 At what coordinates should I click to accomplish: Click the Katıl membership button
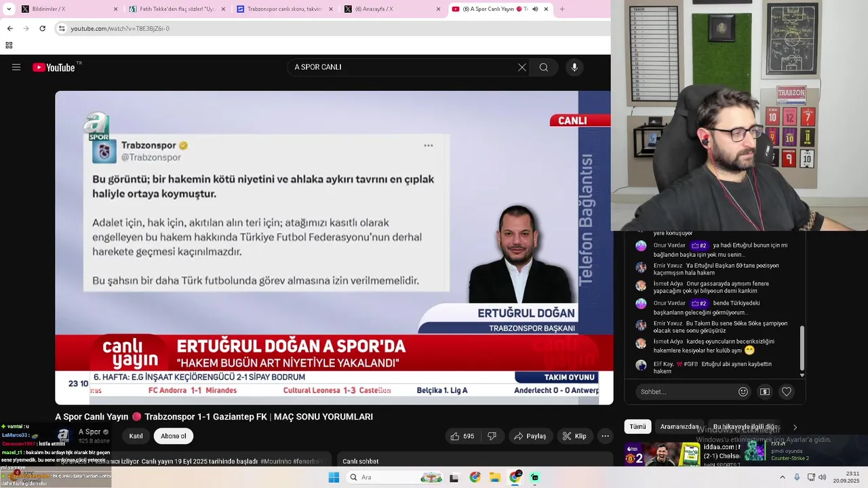click(x=136, y=436)
